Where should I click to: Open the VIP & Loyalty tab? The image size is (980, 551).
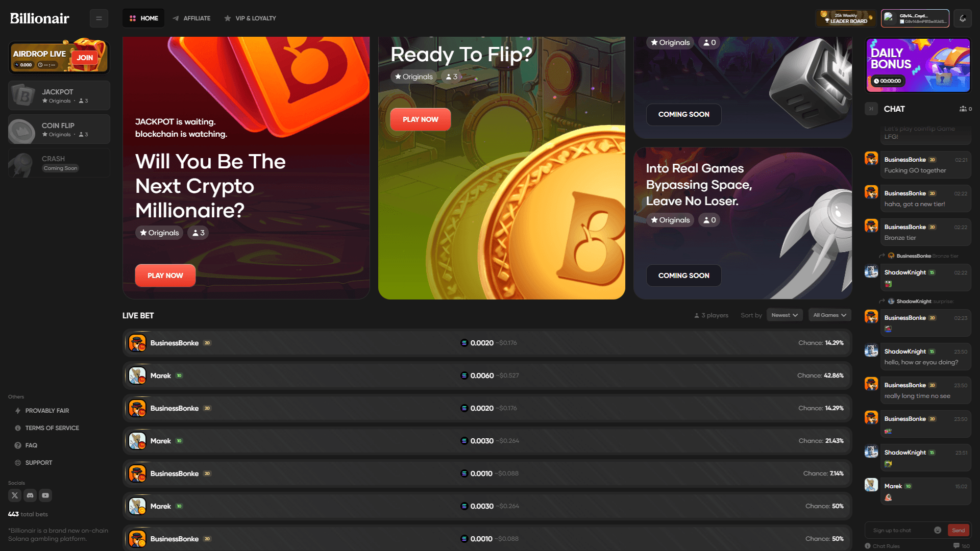click(250, 18)
